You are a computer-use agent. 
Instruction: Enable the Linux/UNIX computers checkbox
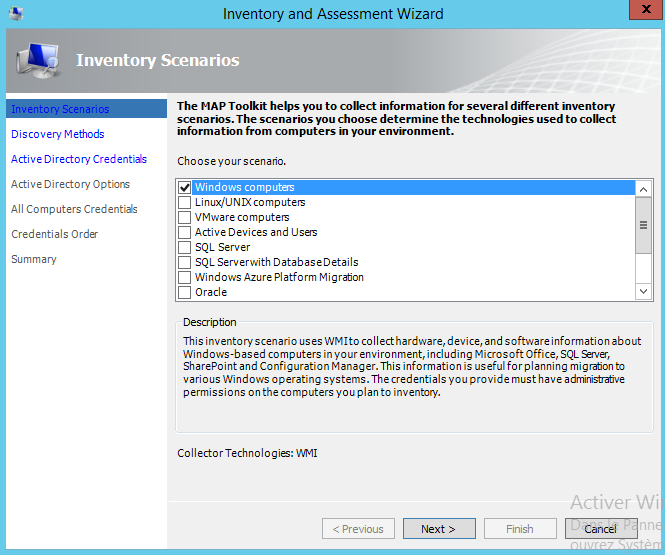[x=184, y=202]
